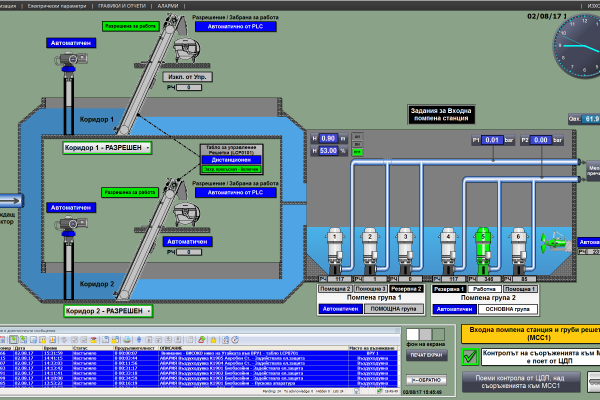The height and width of the screenshot is (400, 600).
Task: Pick the light gray screen background swatch
Action: (x=426, y=335)
